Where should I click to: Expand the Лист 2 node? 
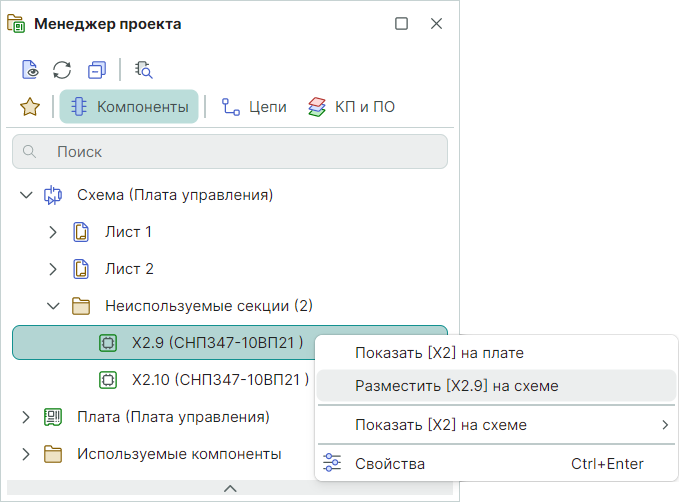[53, 269]
